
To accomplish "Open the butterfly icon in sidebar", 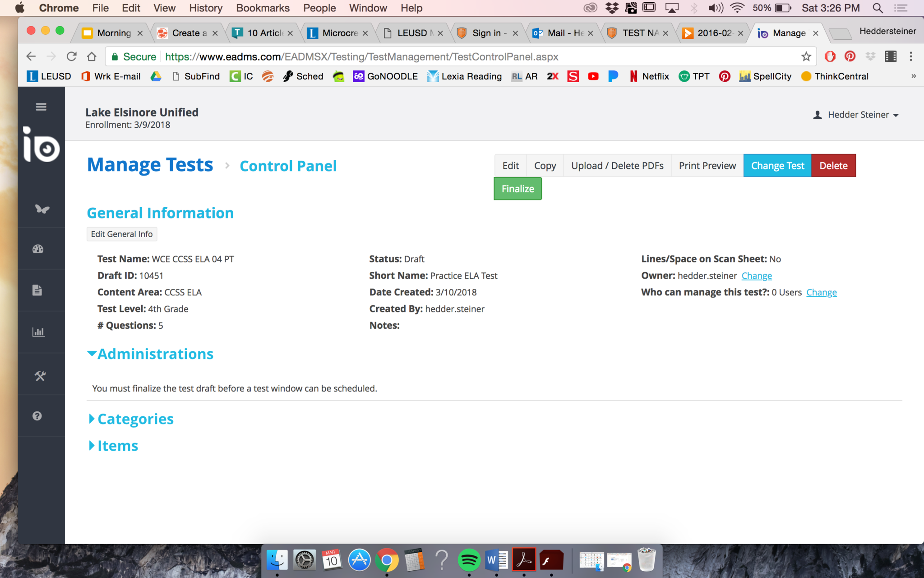I will pos(42,209).
